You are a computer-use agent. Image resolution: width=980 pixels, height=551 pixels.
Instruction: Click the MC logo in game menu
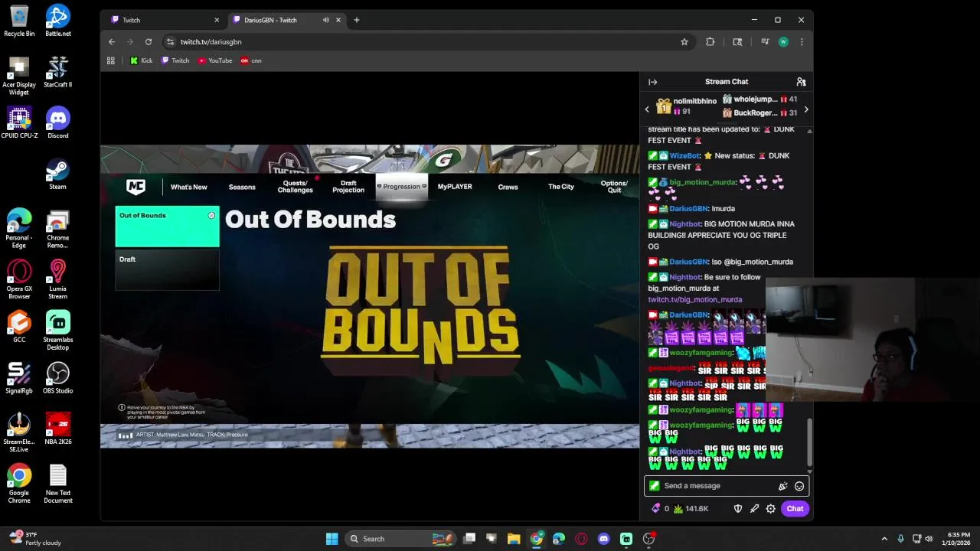pos(136,187)
